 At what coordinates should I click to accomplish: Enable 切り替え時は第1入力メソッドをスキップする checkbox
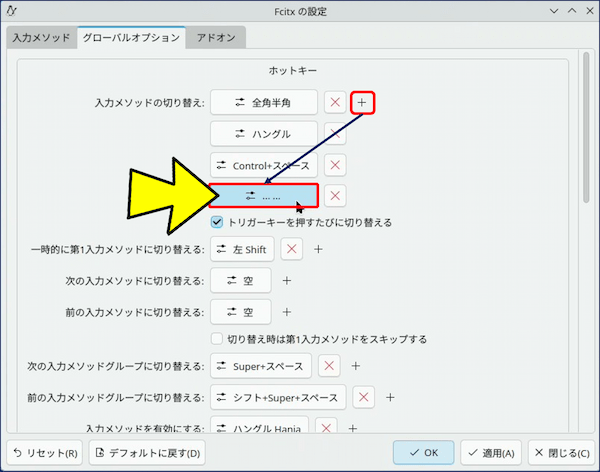[217, 339]
